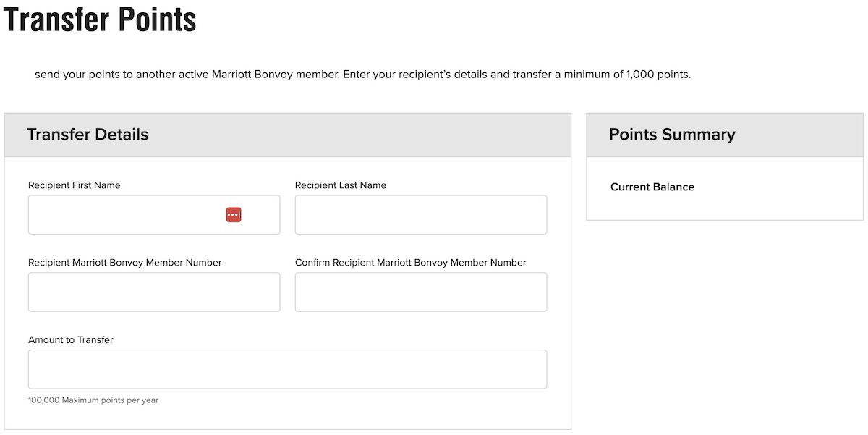868x435 pixels.
Task: Select the Recipient Marriott Bonvoy Member Number box
Action: (x=153, y=292)
